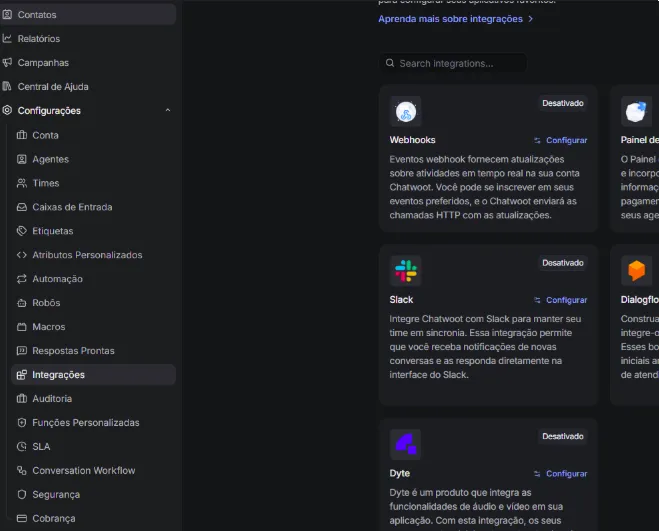Click the Auditoria briefcase icon
Viewport: 659px width, 531px height.
coord(22,399)
